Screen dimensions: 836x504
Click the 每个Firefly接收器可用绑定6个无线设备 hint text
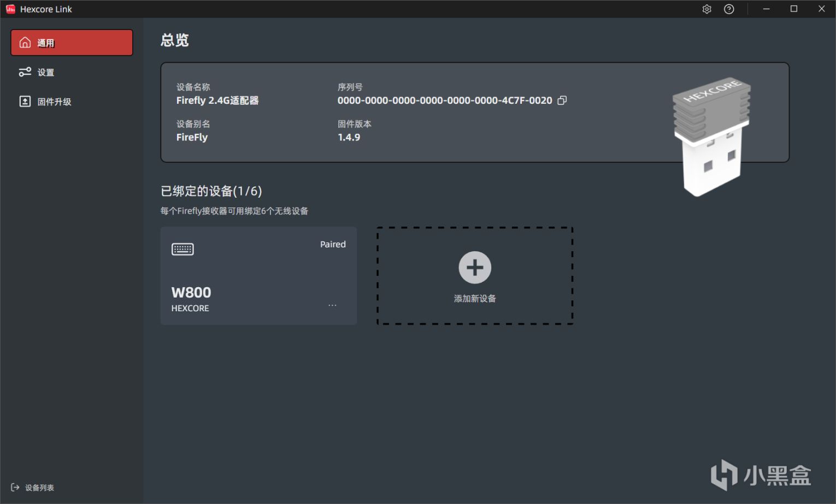(x=234, y=211)
